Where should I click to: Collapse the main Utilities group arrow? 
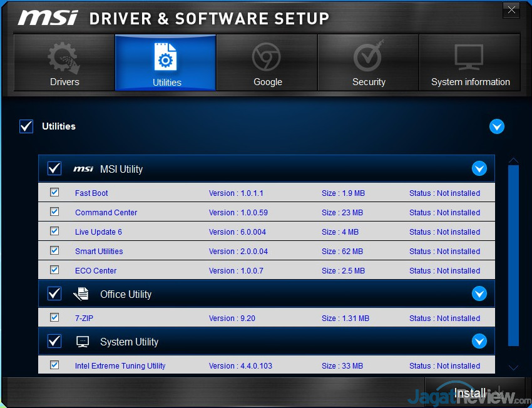click(496, 126)
